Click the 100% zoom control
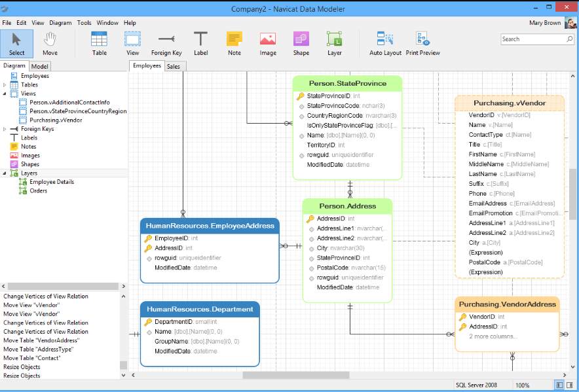Screen dimensions: 579x392 coord(522,385)
